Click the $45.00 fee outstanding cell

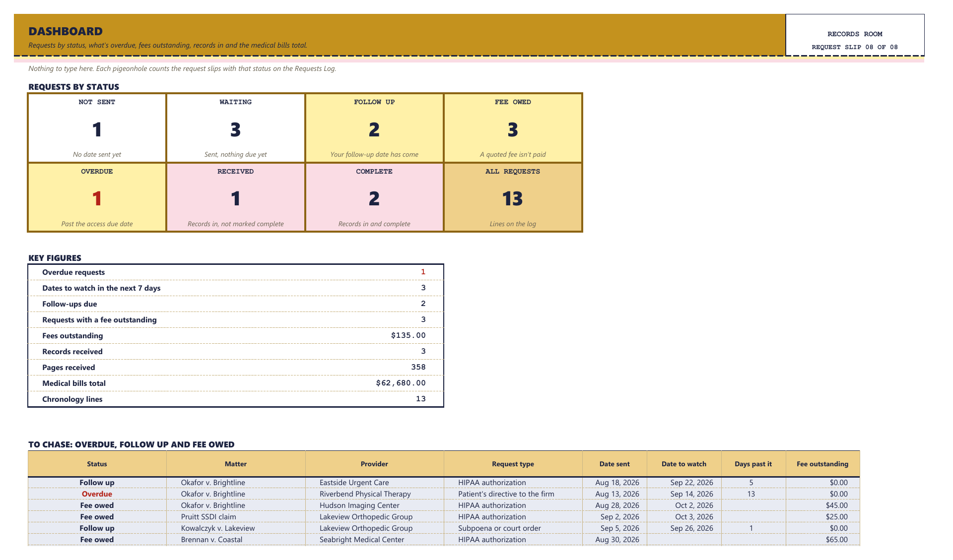click(x=822, y=505)
